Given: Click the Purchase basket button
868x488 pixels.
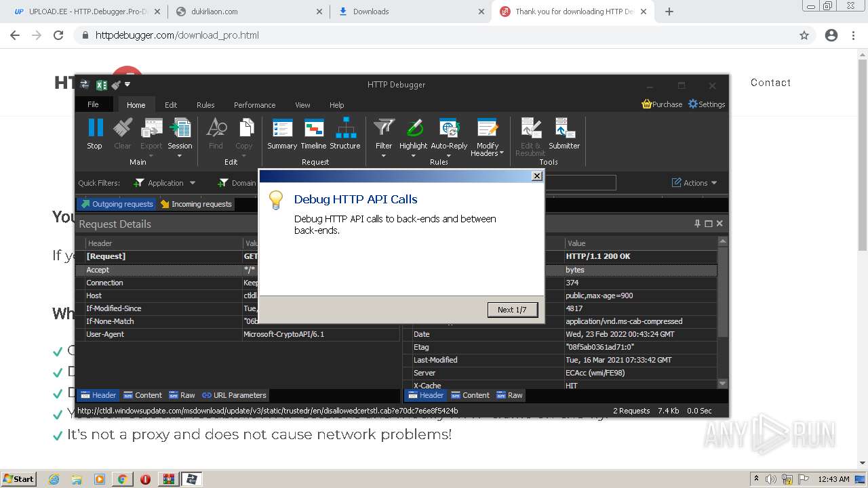Looking at the screenshot, I should (x=662, y=104).
